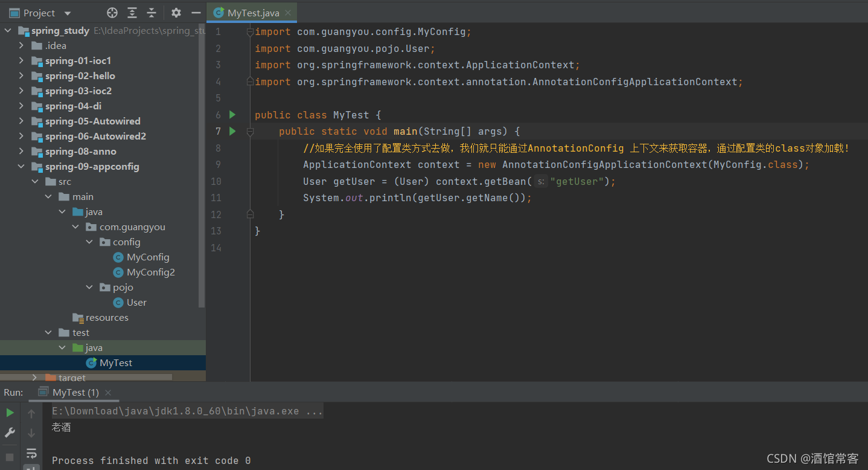Click the up arrow in Run console toolbar
The width and height of the screenshot is (868, 470).
[31, 413]
